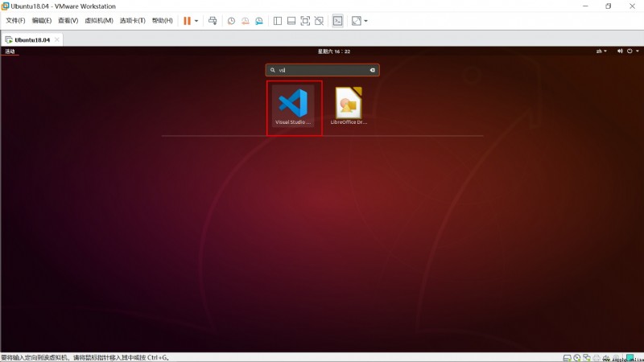This screenshot has width=644, height=362.
Task: Switch to Unity mode
Action: click(x=319, y=21)
